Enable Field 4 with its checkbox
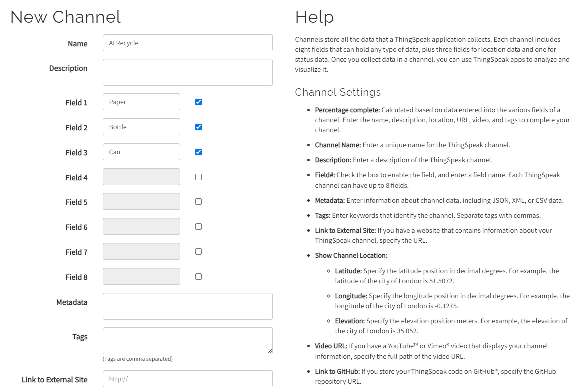 [198, 177]
